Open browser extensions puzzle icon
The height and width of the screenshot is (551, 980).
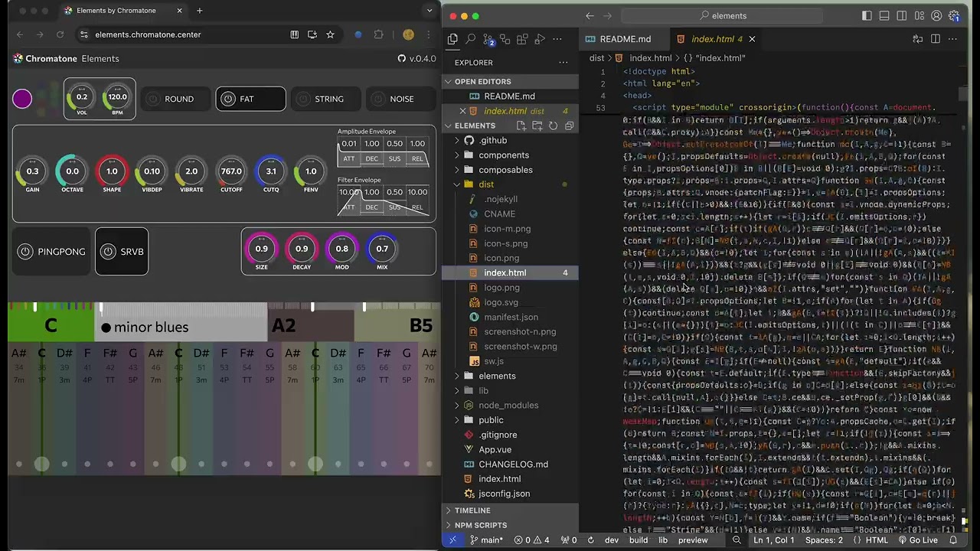[378, 34]
